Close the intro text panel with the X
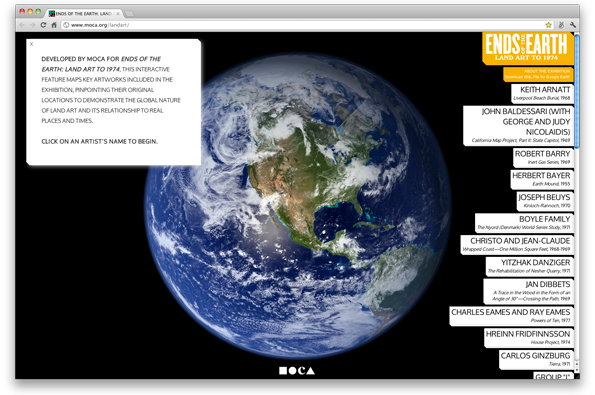This screenshot has height=395, width=595. [x=31, y=44]
